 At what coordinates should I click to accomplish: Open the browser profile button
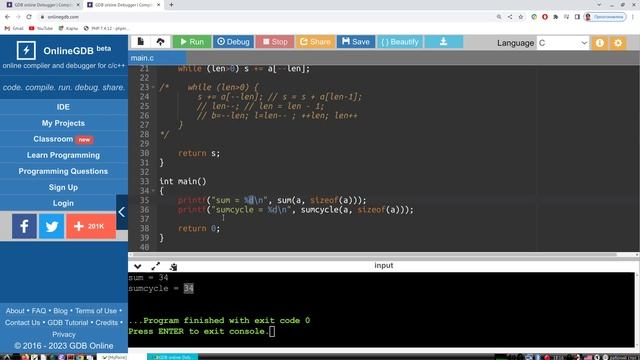point(605,17)
